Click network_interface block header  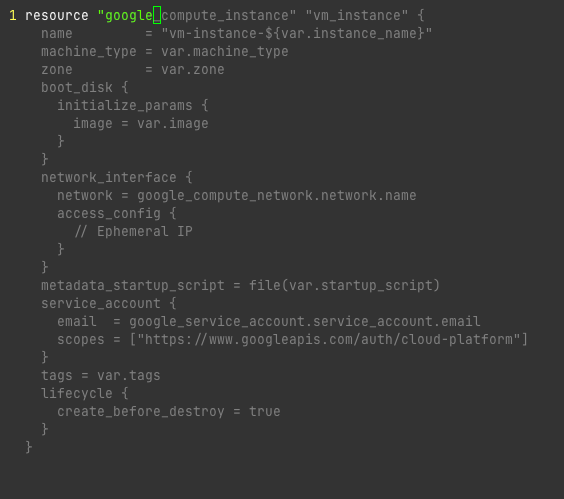pyautogui.click(x=117, y=177)
